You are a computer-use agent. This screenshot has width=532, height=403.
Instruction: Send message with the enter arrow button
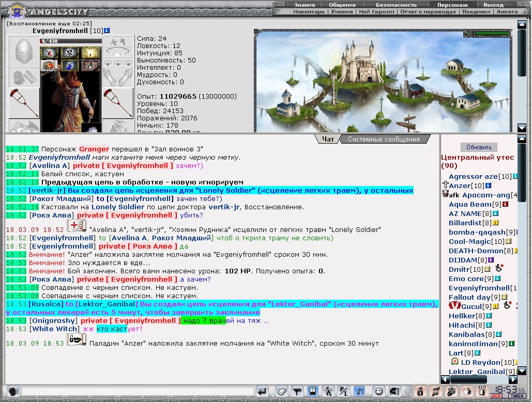pyautogui.click(x=262, y=392)
